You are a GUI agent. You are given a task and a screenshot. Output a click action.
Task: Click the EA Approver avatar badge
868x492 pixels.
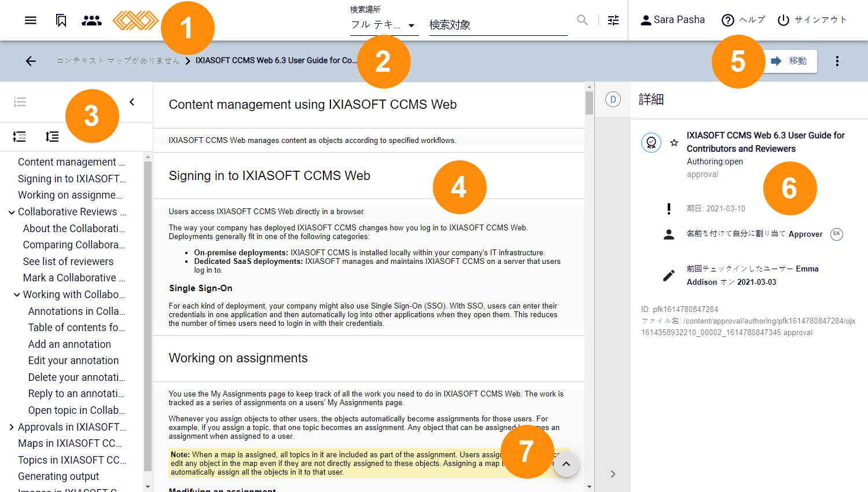837,234
